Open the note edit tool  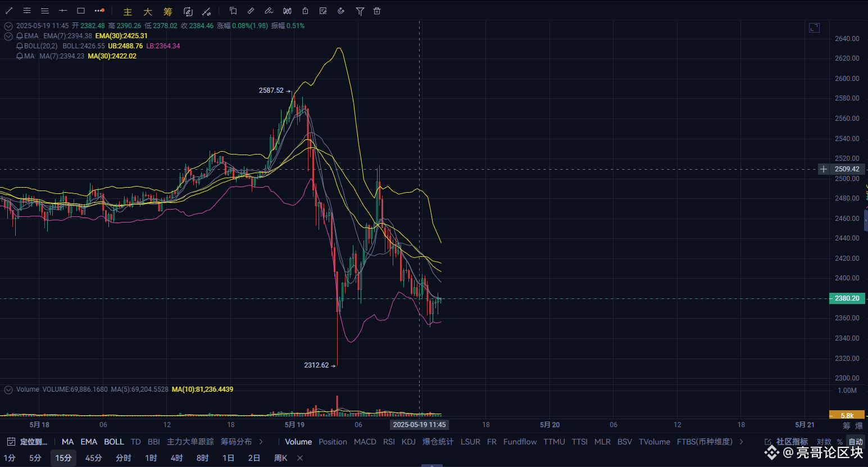(x=323, y=11)
